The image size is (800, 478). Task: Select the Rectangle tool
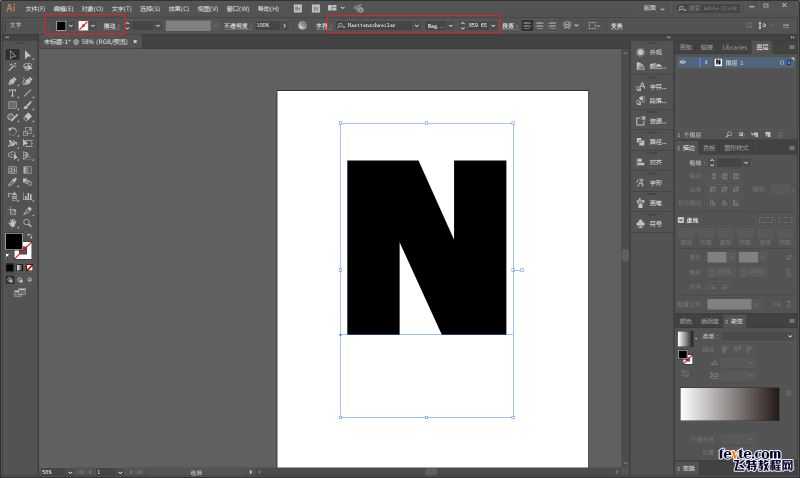point(12,105)
